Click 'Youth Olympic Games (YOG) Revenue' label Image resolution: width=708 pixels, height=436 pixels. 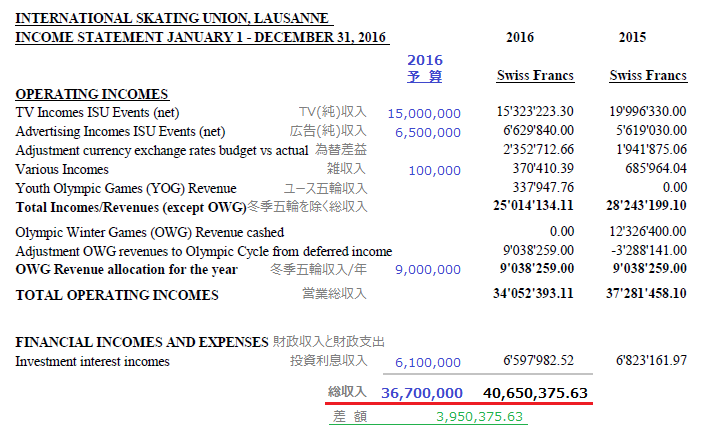[x=126, y=188]
